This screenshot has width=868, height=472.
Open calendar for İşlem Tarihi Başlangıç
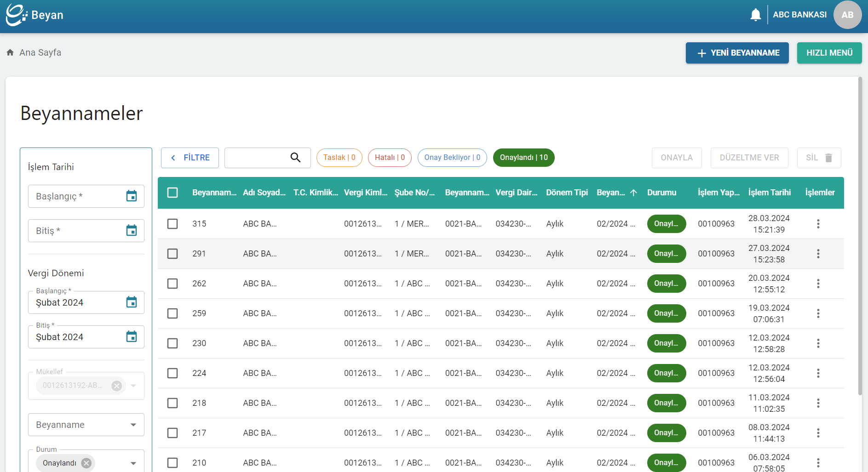pyautogui.click(x=132, y=196)
